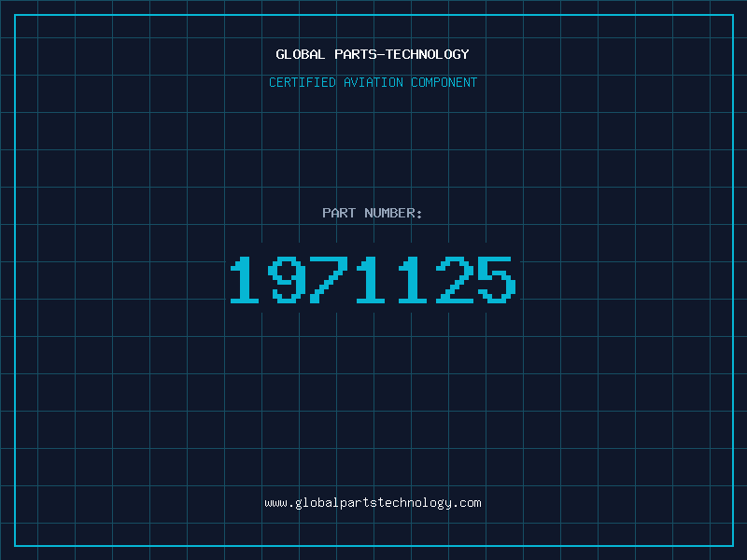Select the part number 1971125
Viewport: 747px width, 560px height.
pyautogui.click(x=373, y=279)
